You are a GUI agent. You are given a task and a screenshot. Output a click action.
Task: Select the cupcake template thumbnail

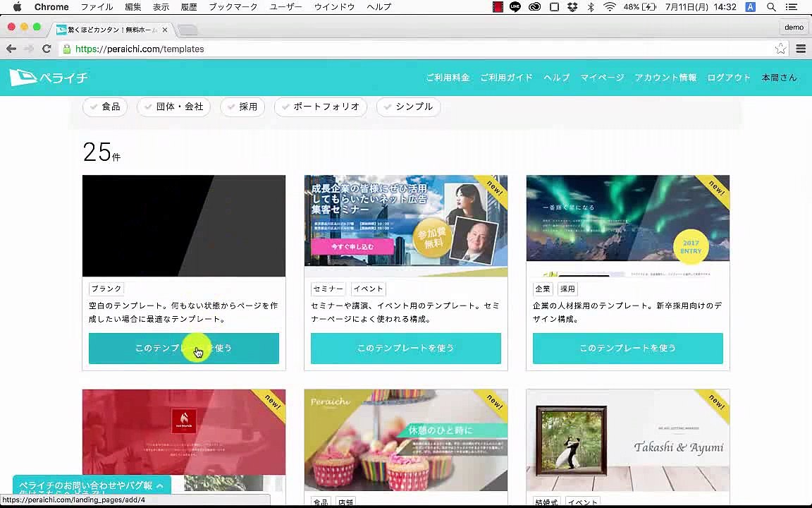[406, 440]
